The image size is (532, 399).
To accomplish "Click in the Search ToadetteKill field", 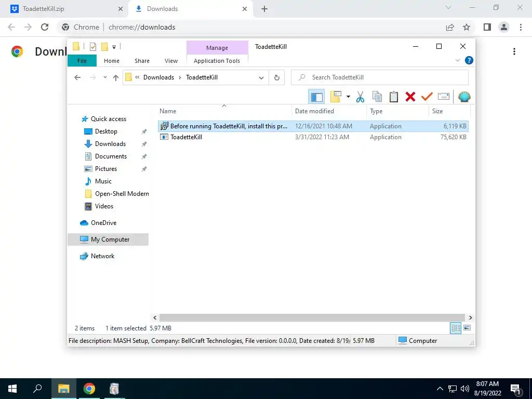I will (x=380, y=78).
